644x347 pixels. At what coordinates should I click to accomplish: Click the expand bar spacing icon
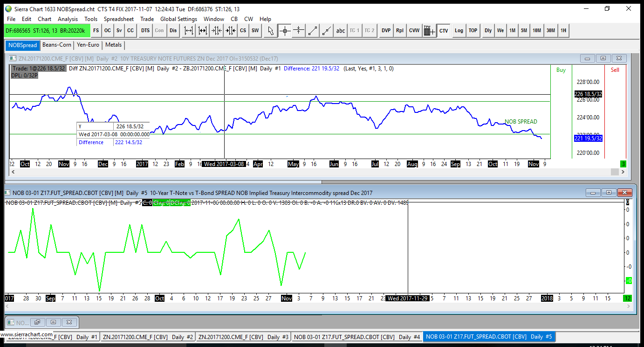tap(188, 31)
